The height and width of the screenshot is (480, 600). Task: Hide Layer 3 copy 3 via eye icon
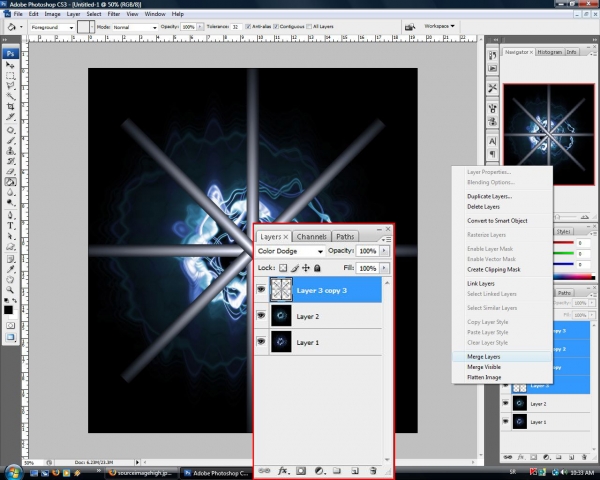[x=261, y=289]
